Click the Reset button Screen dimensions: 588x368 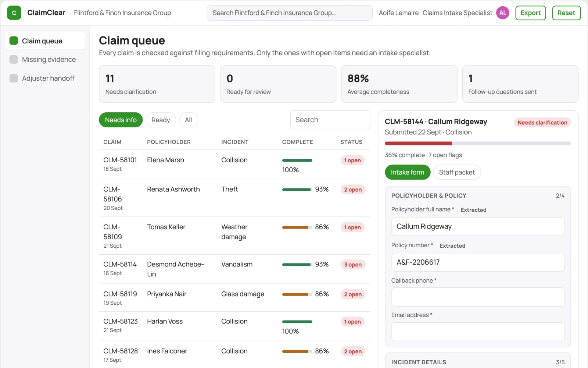(x=566, y=13)
